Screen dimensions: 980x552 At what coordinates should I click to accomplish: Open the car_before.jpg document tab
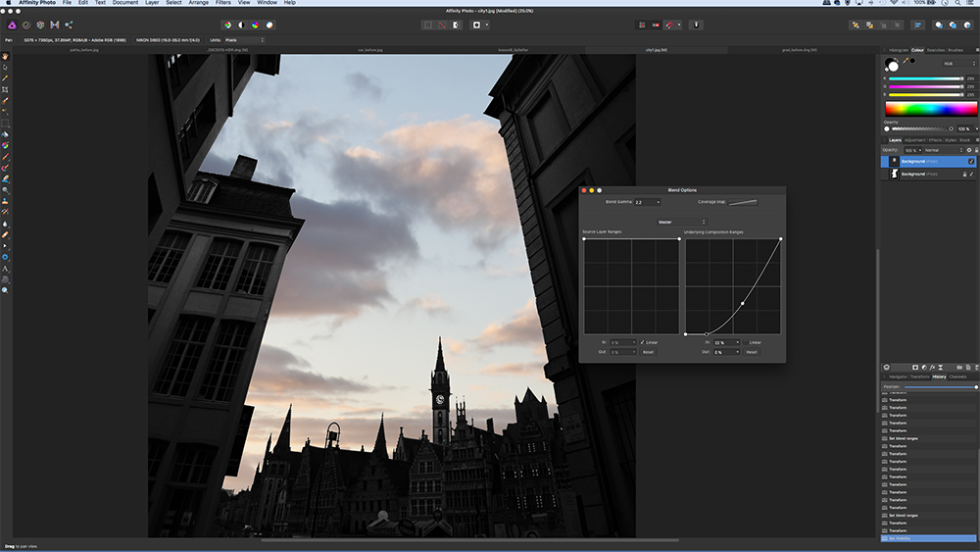[370, 50]
